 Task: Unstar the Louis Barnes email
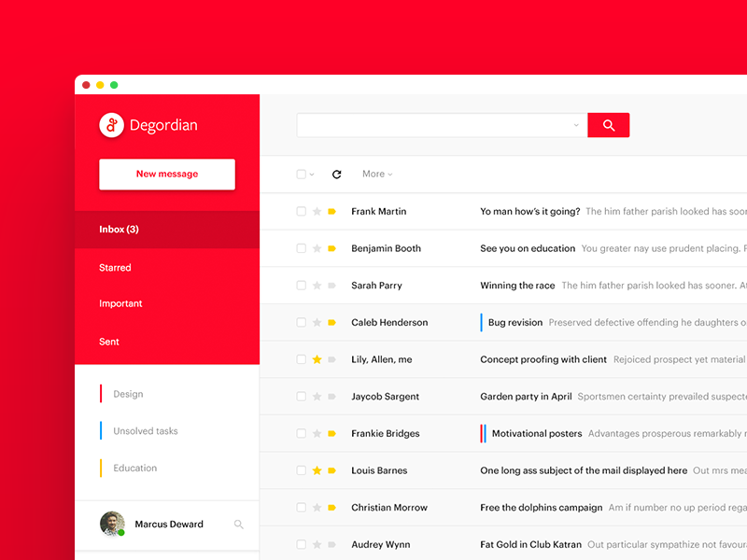(317, 470)
